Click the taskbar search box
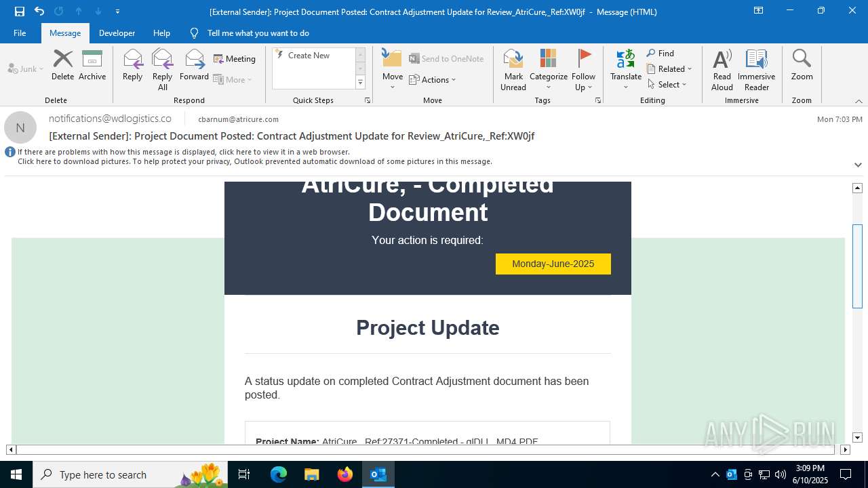Viewport: 868px width, 488px height. (130, 474)
